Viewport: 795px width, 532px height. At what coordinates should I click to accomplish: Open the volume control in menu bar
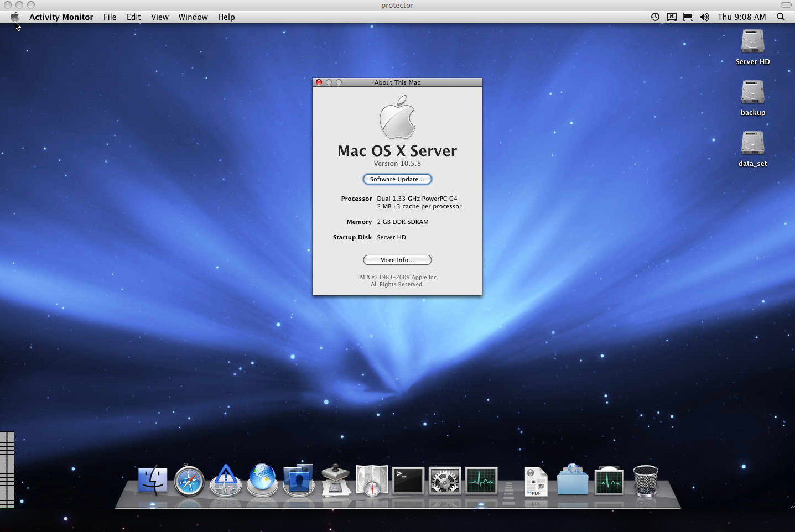pyautogui.click(x=704, y=17)
